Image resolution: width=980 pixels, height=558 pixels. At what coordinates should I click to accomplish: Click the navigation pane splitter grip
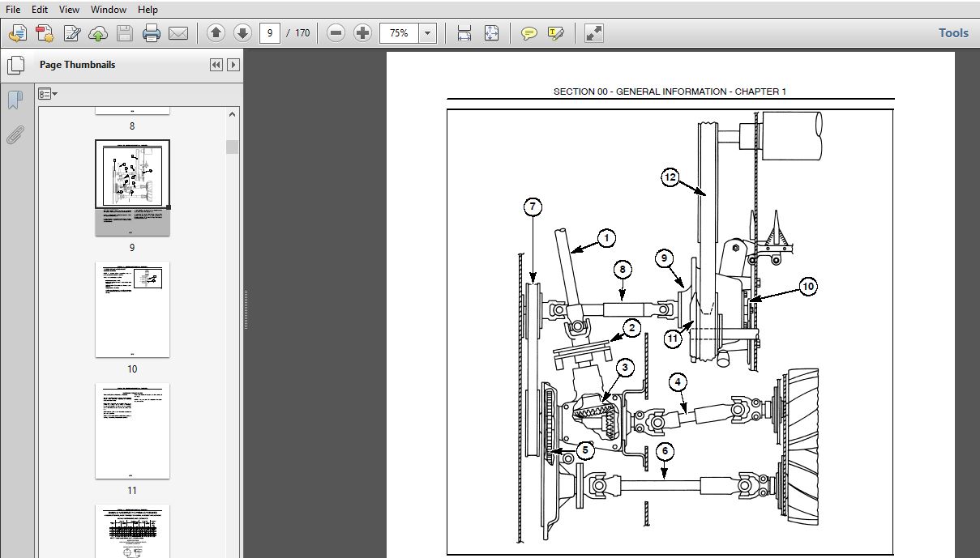pos(245,311)
